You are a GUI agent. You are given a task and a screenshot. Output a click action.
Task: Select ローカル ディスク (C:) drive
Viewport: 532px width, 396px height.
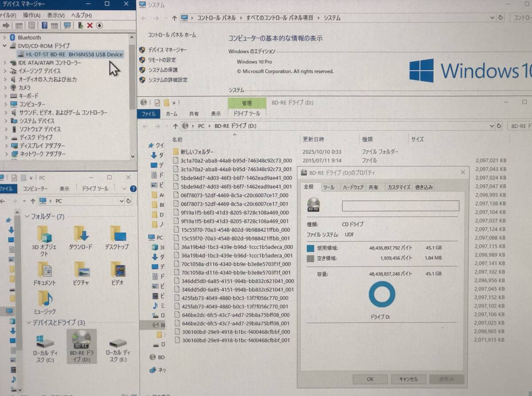coord(44,349)
